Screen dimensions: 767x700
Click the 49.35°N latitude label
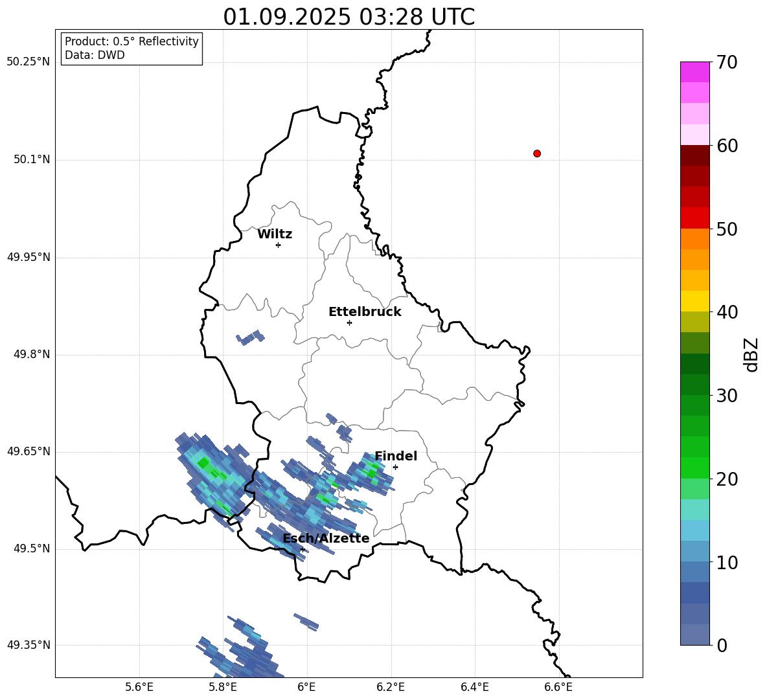click(29, 645)
